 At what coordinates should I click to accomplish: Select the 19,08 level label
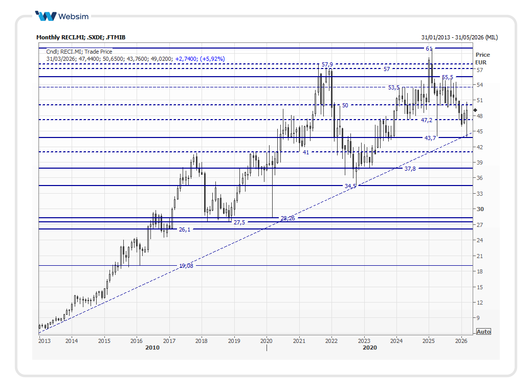tap(186, 266)
